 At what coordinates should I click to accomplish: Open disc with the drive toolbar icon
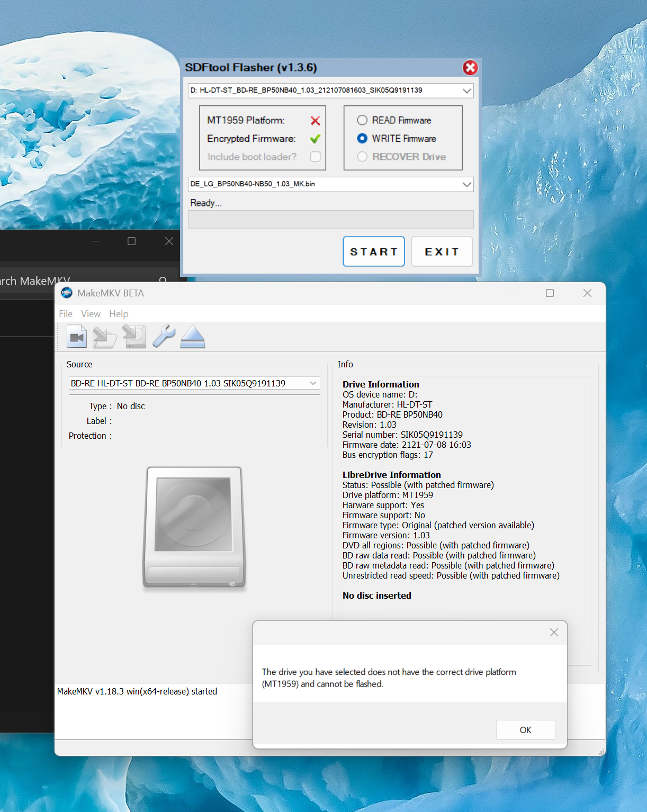coord(134,336)
